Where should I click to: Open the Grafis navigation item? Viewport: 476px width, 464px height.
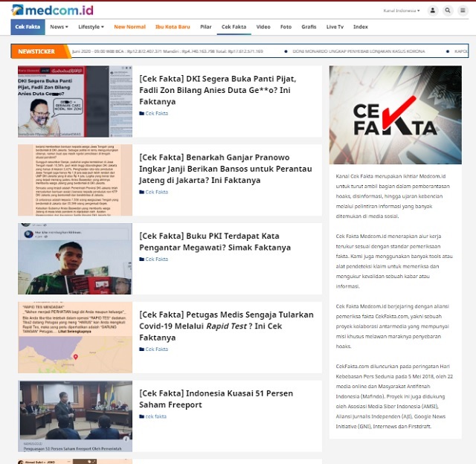click(x=308, y=27)
